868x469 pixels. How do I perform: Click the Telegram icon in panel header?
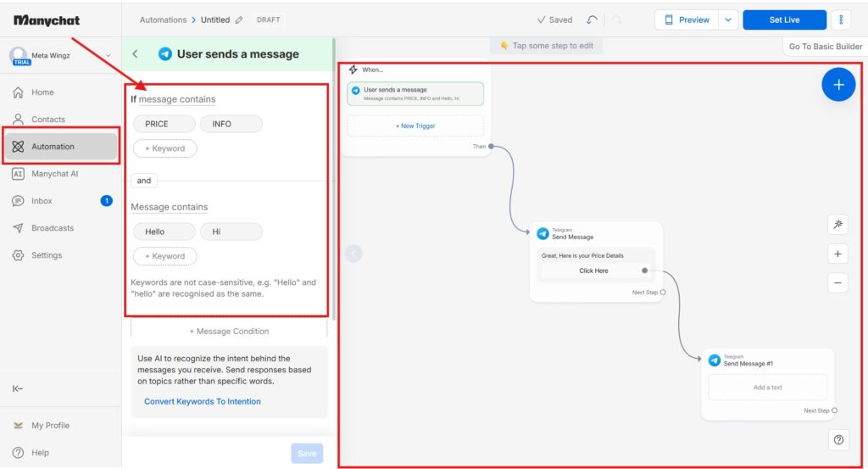click(165, 53)
